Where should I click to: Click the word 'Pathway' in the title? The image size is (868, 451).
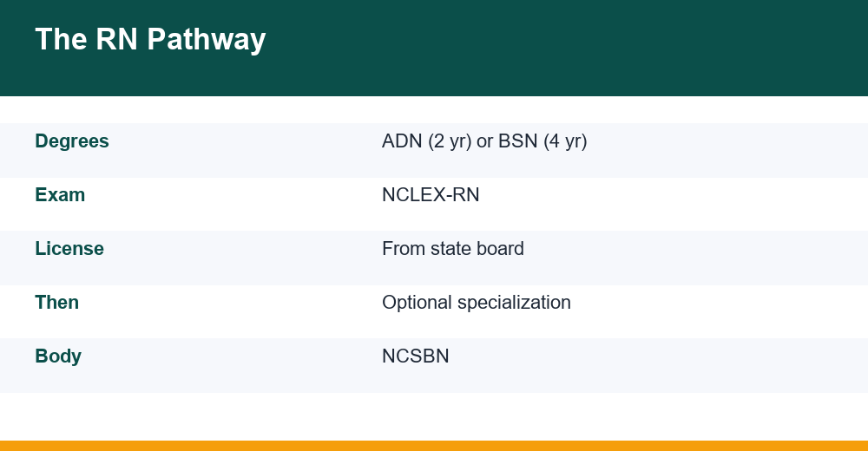(x=207, y=40)
